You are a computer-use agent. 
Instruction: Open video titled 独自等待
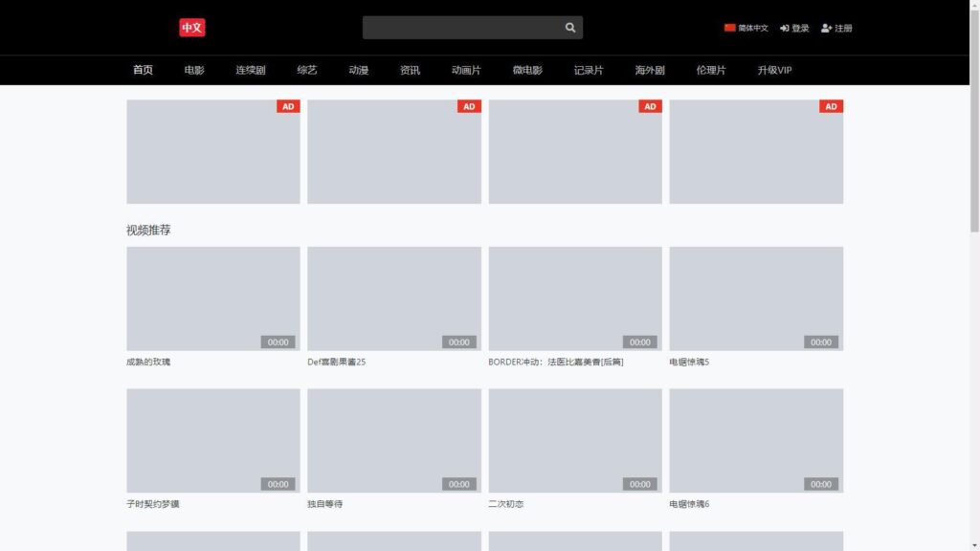point(324,503)
